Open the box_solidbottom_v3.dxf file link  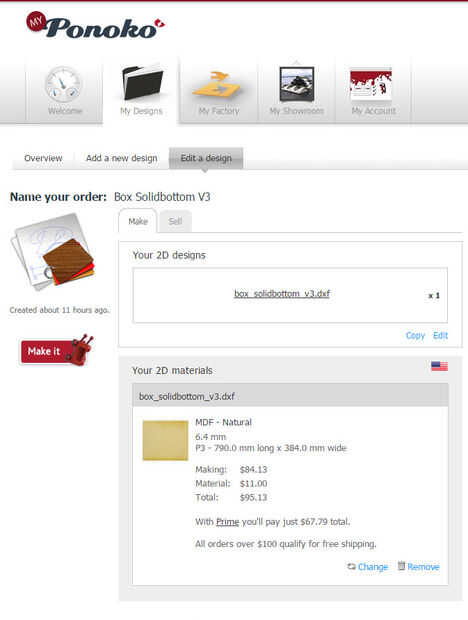pyautogui.click(x=282, y=294)
